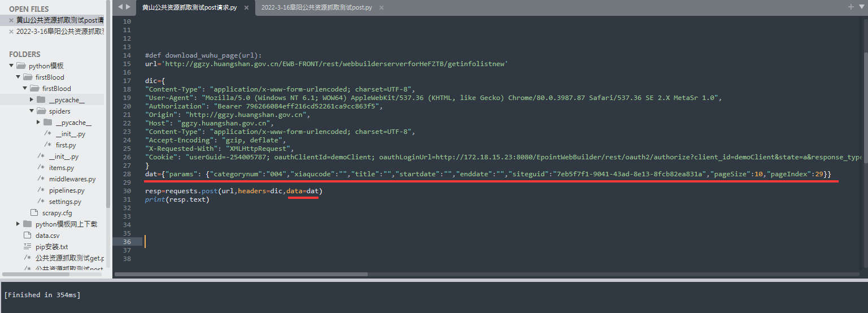Image resolution: width=868 pixels, height=313 pixels.
Task: Close 2022-3-16阜阳 file in Open Files list
Action: 11,32
